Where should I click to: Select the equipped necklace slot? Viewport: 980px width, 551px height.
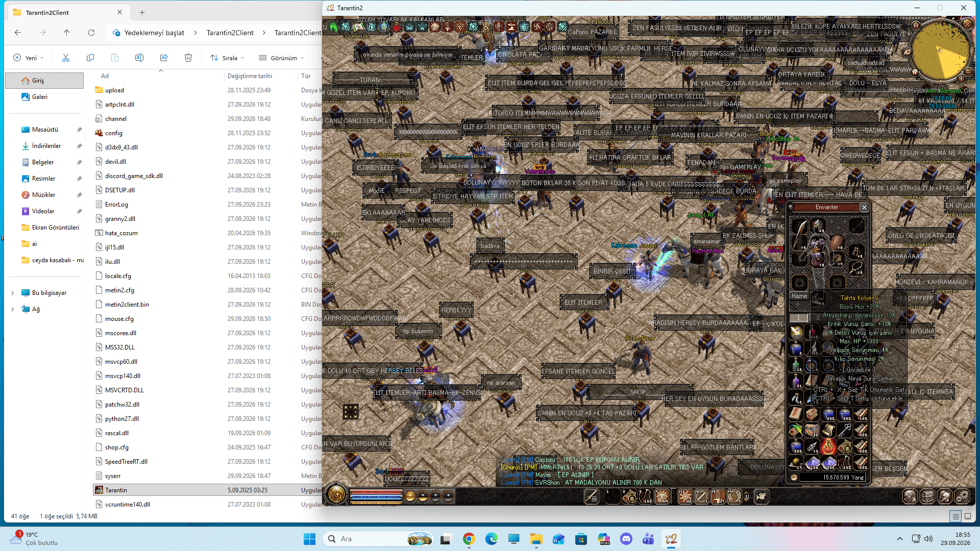pos(856,267)
